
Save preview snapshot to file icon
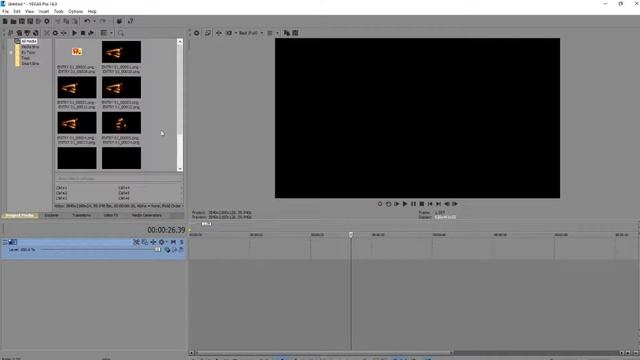click(296, 33)
